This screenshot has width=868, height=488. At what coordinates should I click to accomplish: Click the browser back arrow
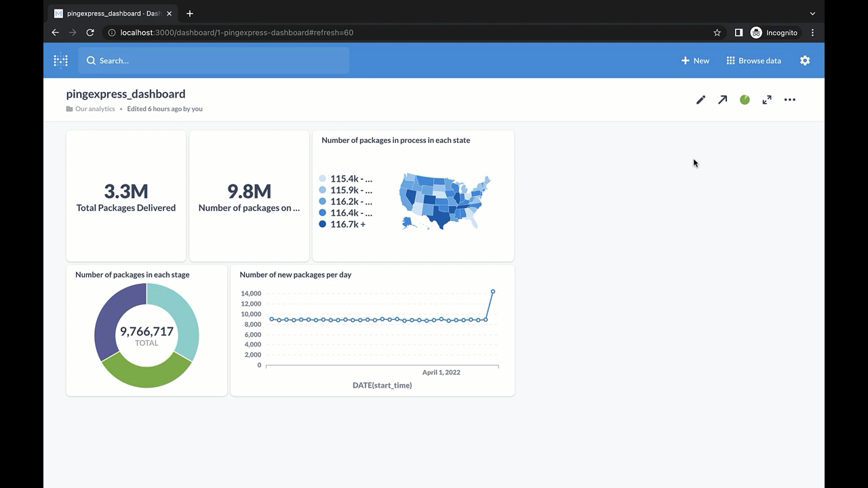click(x=55, y=33)
